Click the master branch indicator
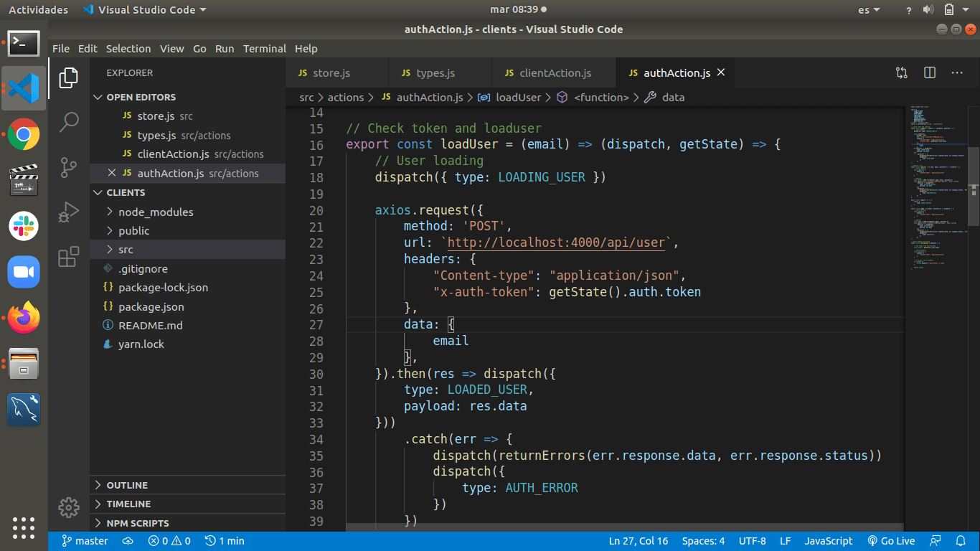Viewport: 980px width, 551px height. pos(85,541)
